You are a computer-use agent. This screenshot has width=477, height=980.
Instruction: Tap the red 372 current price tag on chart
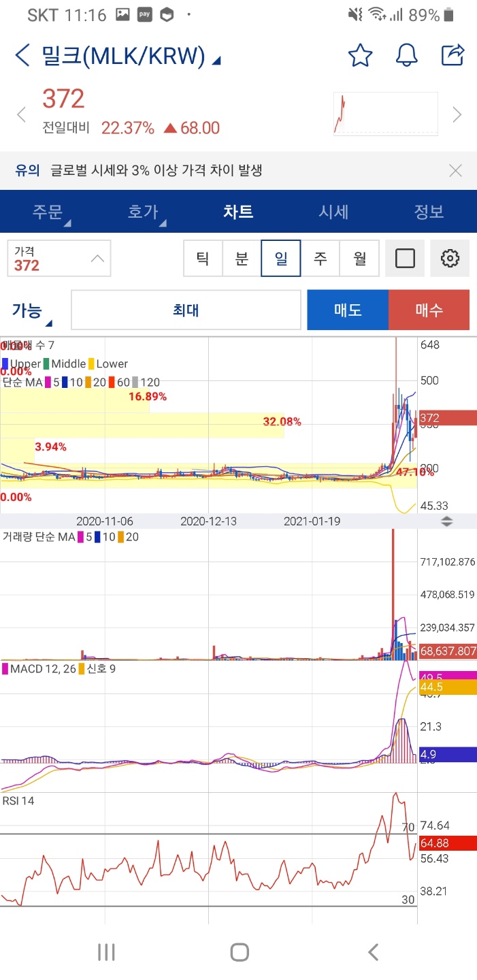(x=447, y=418)
